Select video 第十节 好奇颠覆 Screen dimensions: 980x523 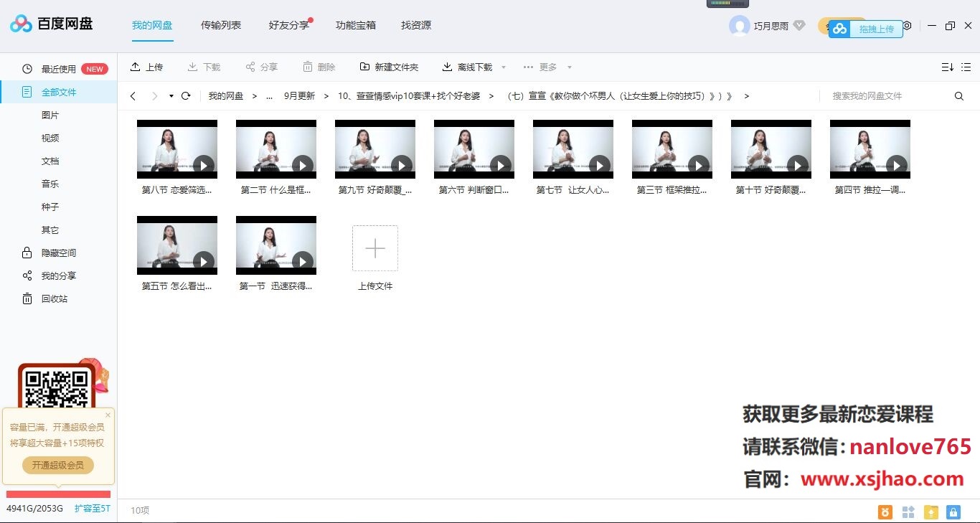pyautogui.click(x=771, y=149)
